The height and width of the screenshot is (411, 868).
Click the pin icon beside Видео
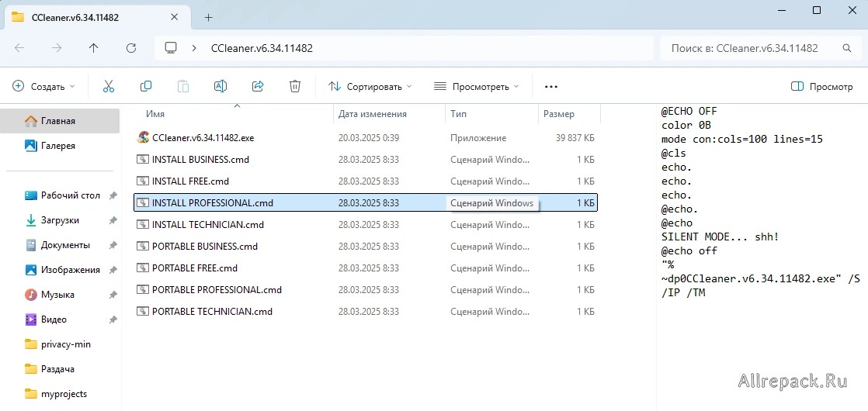(113, 319)
